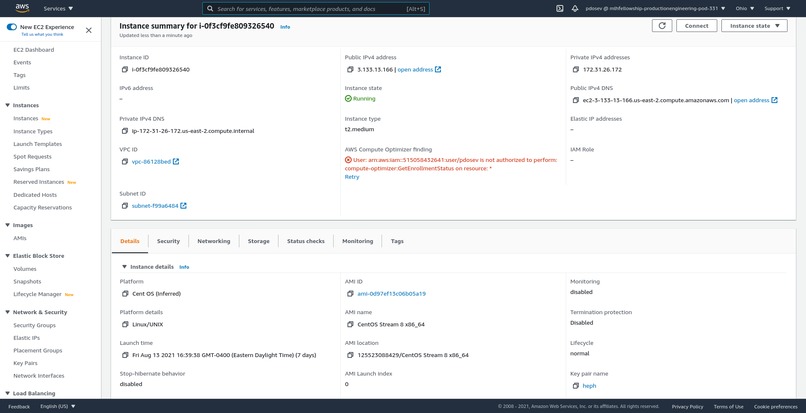Copy the Private IPv4 DNS name
The image size is (806, 413).
tap(124, 131)
